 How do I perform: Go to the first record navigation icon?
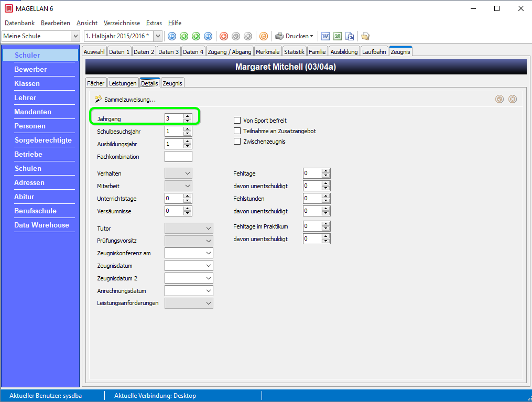pos(172,36)
